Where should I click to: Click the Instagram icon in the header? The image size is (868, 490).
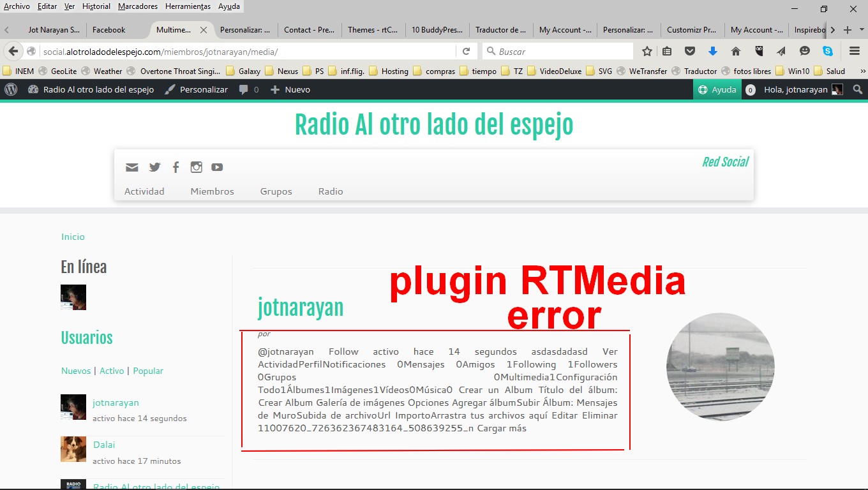click(197, 167)
